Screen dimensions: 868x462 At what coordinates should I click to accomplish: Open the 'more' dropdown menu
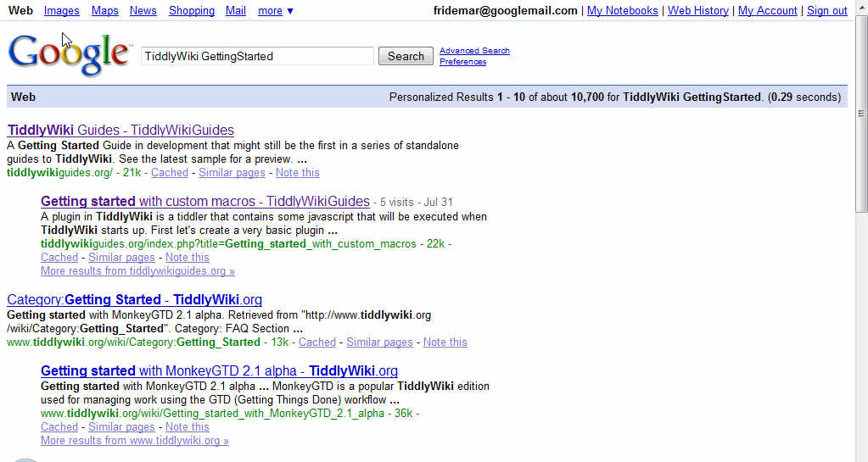[x=276, y=11]
